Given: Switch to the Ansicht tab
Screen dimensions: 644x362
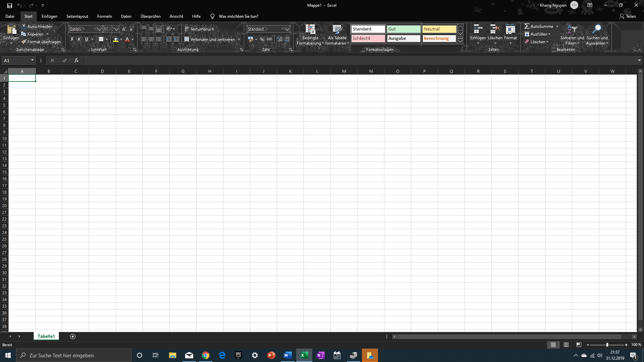Looking at the screenshot, I should coord(176,16).
